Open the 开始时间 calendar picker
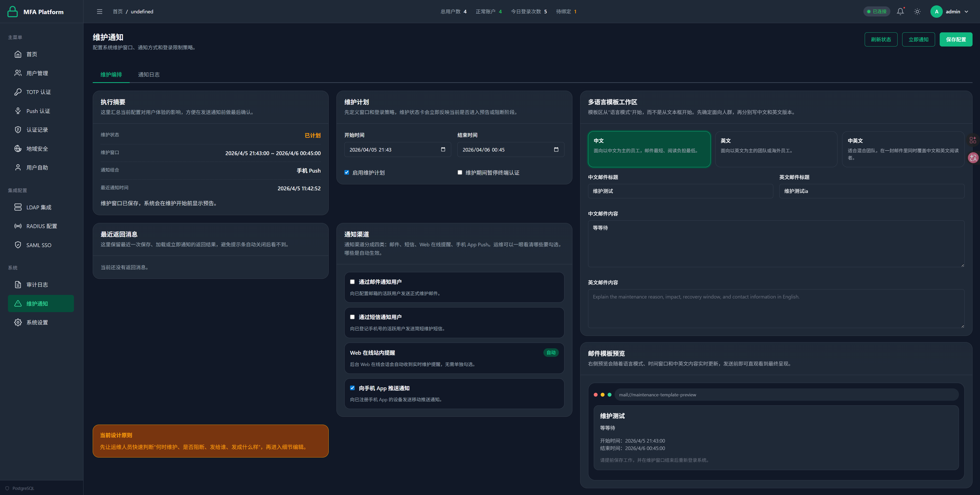This screenshot has width=980, height=495. (443, 150)
